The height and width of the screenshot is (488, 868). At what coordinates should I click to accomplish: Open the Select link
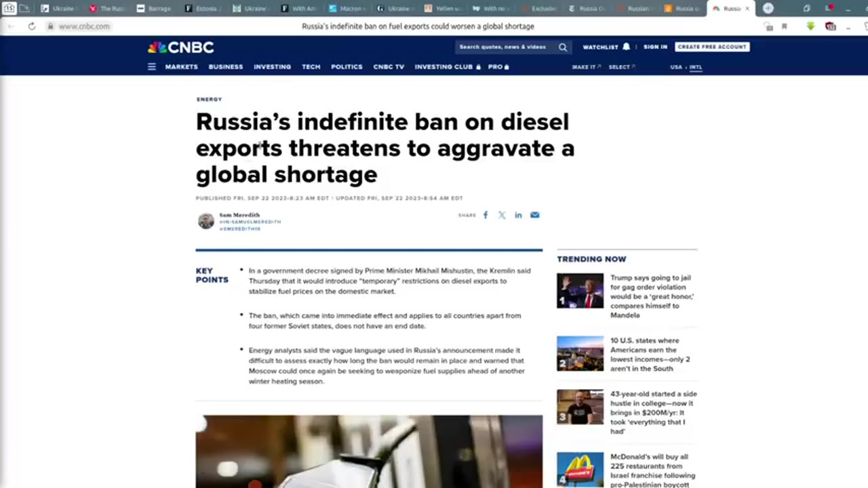pyautogui.click(x=622, y=67)
